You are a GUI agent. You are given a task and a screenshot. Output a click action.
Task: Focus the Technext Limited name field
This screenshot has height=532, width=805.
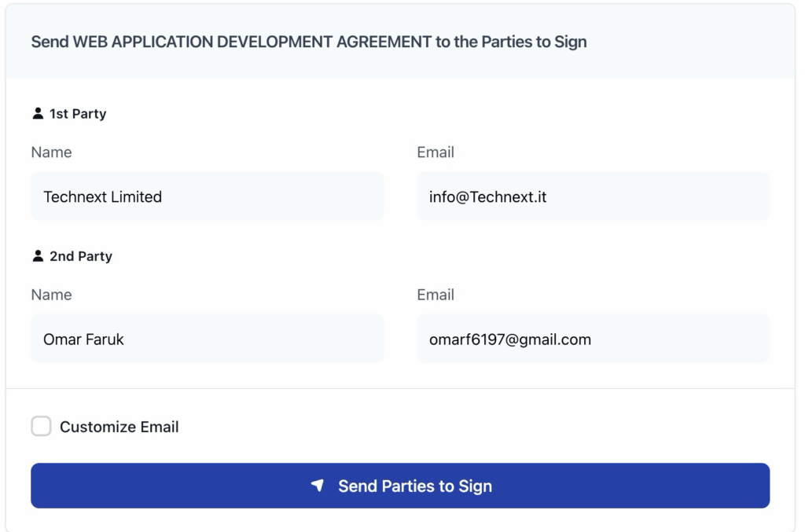[208, 196]
